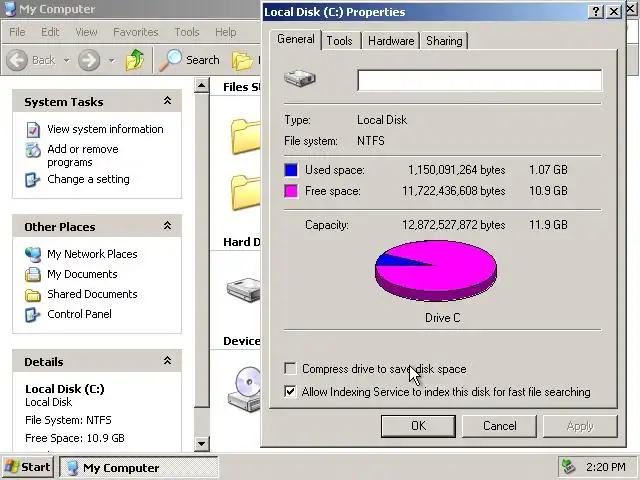Screen dimensions: 640x480
Task: Enable Compress drive to save disk space
Action: point(290,369)
